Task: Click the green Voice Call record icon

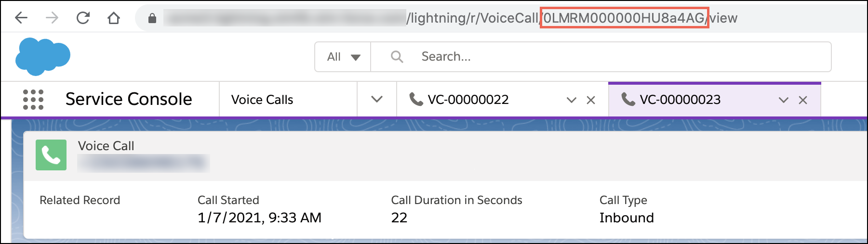Action: [x=51, y=155]
